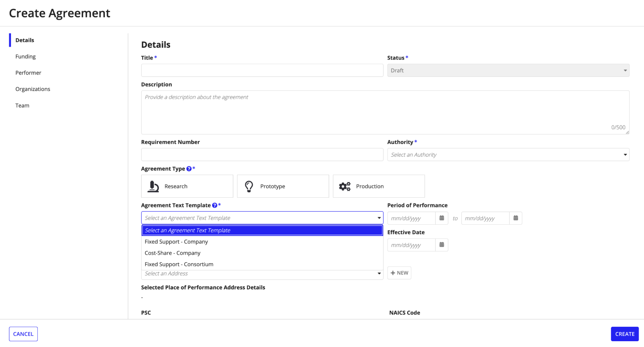Viewport: 644px width, 347px height.
Task: Pick the highlighted Select an Agreement Text Template option
Action: point(262,230)
